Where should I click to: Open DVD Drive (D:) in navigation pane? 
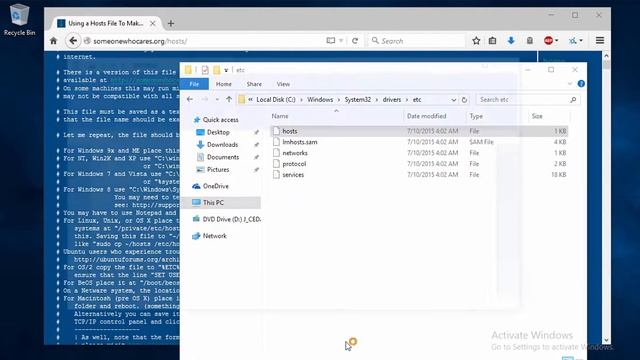231,219
